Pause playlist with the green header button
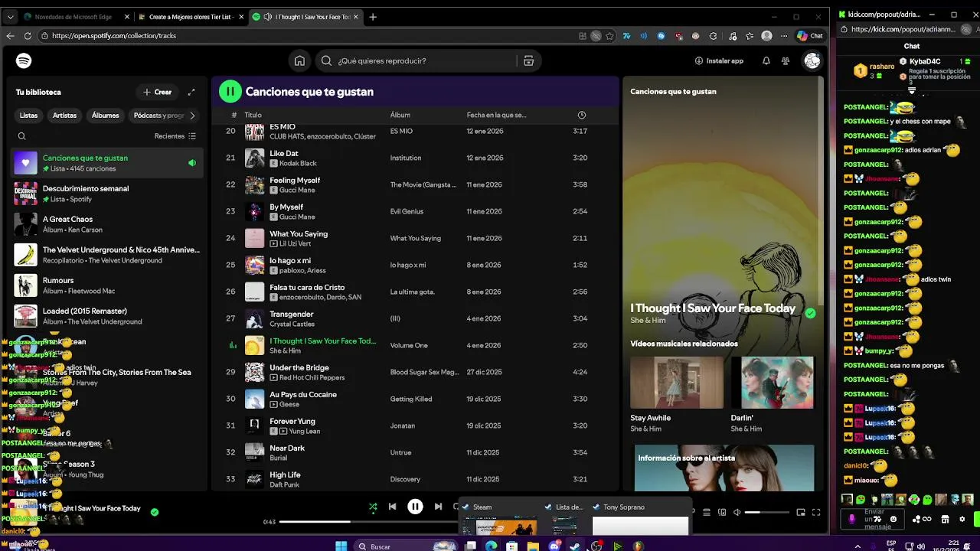980x551 pixels. (230, 91)
